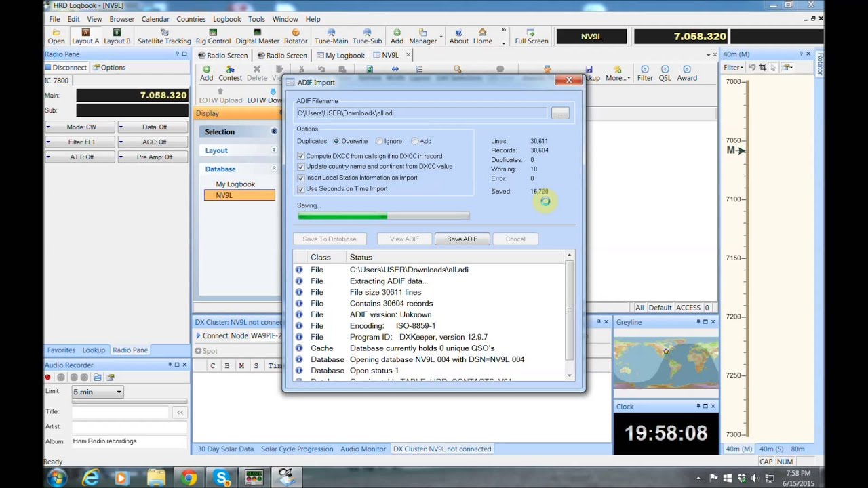868x488 pixels.
Task: Click the ADIF import saving progress bar
Action: [384, 216]
